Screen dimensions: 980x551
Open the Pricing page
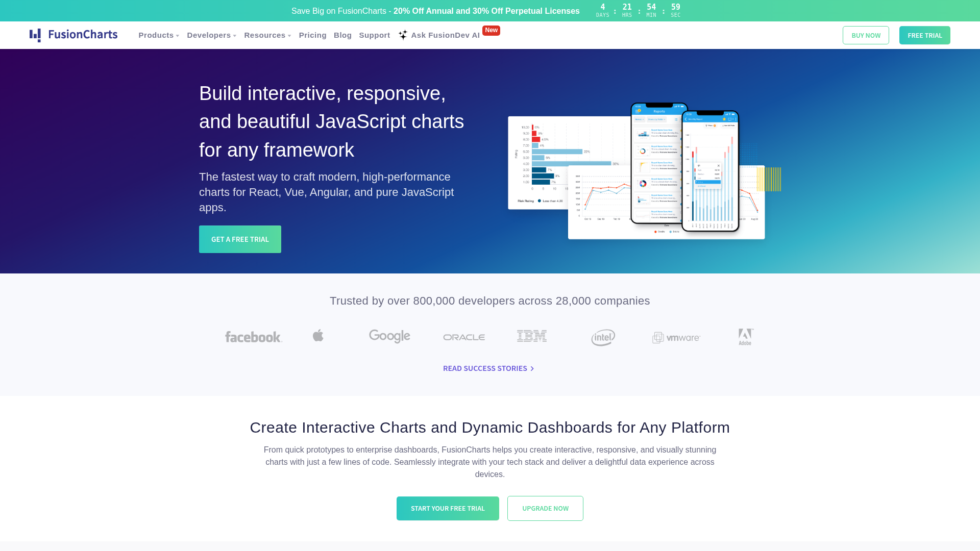coord(312,35)
